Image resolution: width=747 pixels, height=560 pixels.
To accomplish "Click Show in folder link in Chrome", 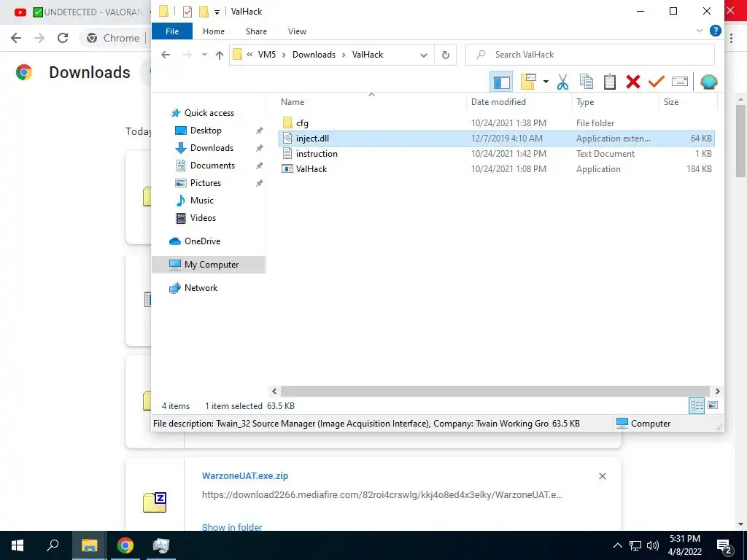I will [x=232, y=527].
